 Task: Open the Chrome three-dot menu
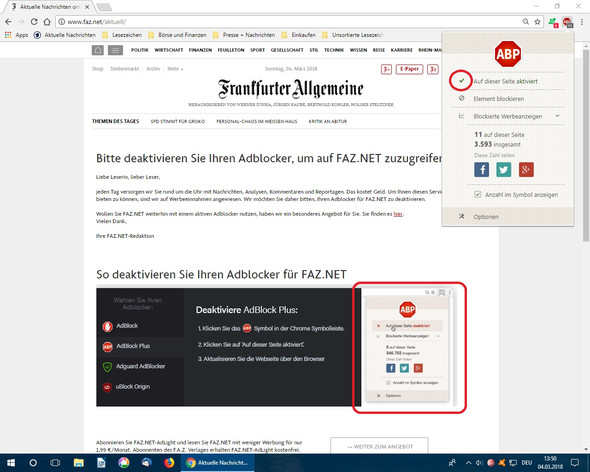pyautogui.click(x=582, y=22)
